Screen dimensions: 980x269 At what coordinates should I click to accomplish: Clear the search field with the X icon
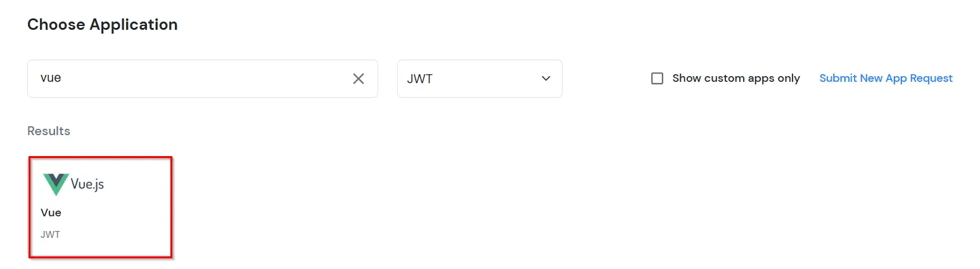[x=359, y=79]
